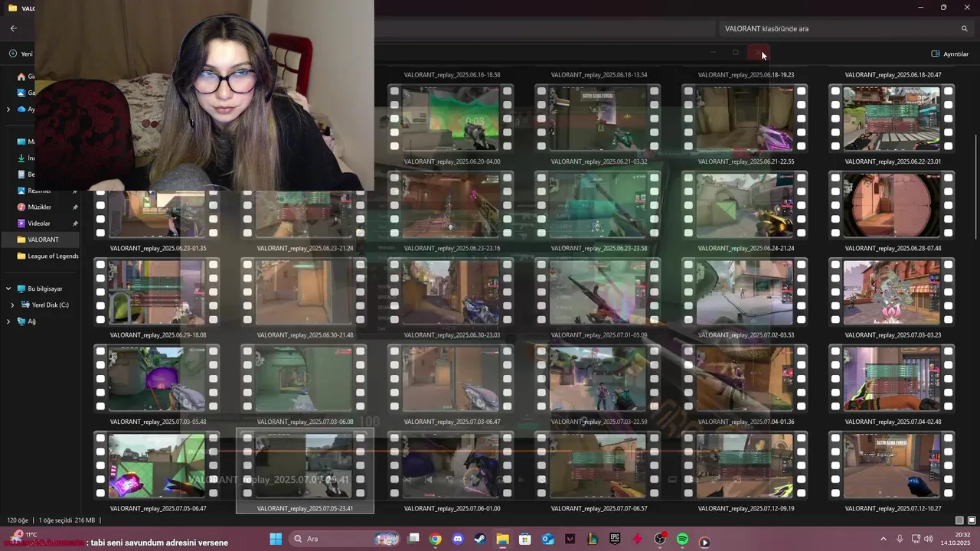The height and width of the screenshot is (551, 980).
Task: Open Outlook from the taskbar
Action: 547,539
